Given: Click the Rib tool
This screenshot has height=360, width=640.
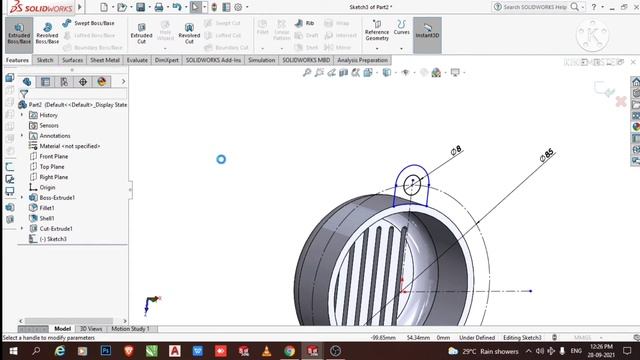Looking at the screenshot, I should (x=304, y=23).
